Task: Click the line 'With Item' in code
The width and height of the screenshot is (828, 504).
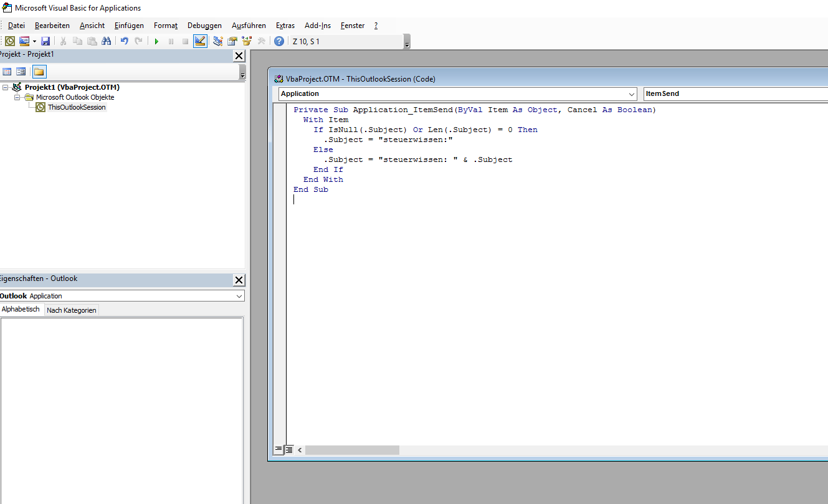Action: click(326, 120)
